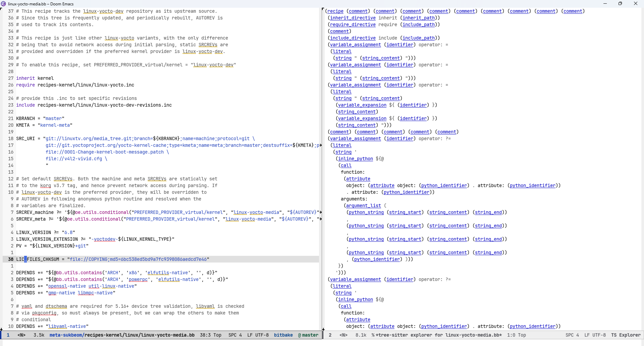644x346 pixels.
Task: Click the PREFERRED_PROVIDER_virtual/kernel comment line
Action: click(126, 65)
